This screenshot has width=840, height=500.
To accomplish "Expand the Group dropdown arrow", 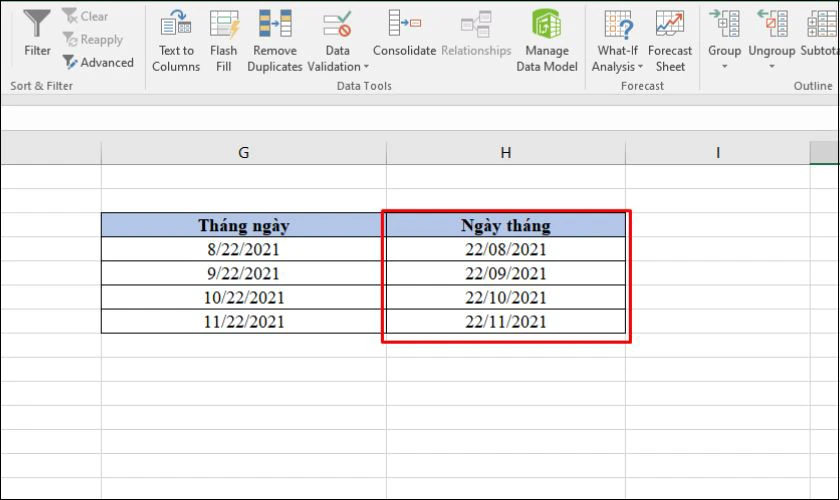I will 724,66.
